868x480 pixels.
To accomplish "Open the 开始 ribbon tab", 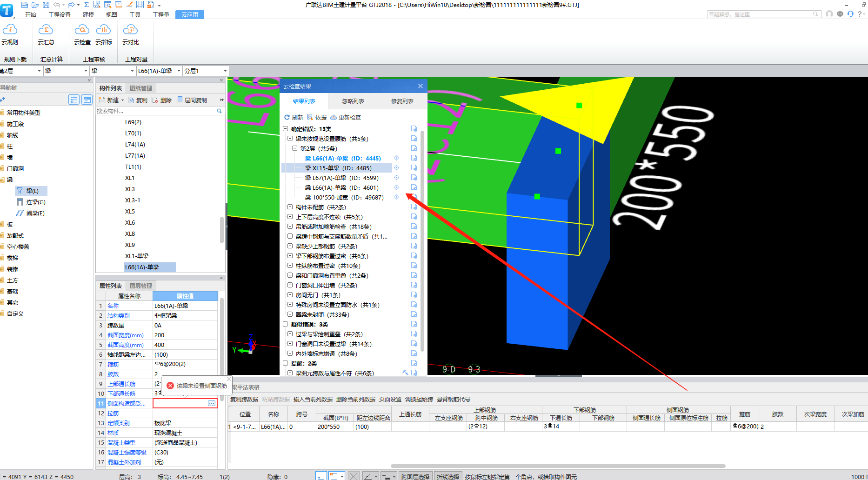I will (x=31, y=14).
